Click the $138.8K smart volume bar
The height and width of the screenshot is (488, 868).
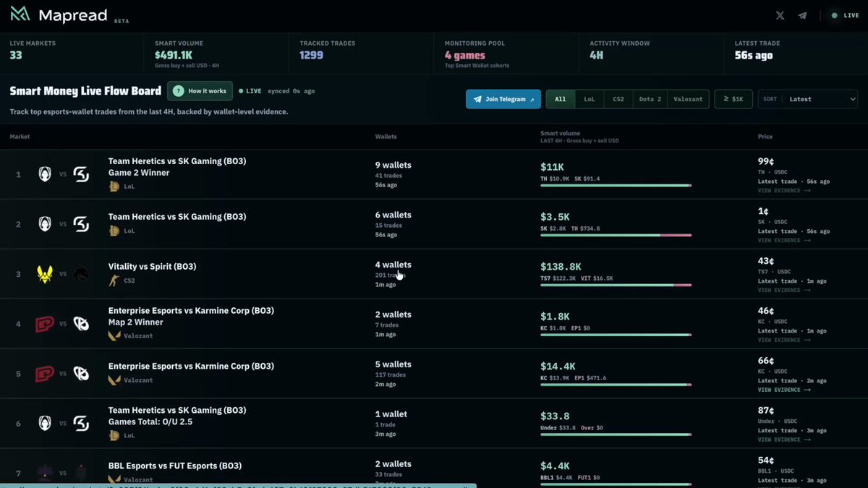[x=616, y=285]
